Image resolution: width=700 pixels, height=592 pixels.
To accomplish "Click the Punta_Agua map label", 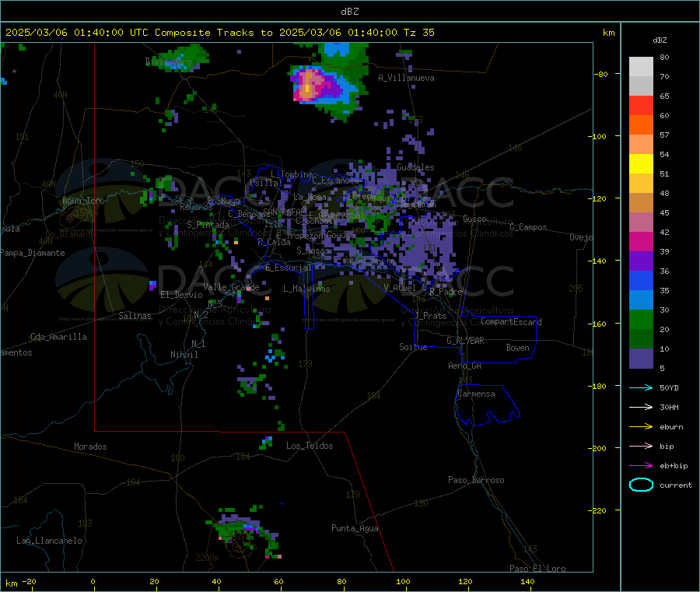I will click(x=355, y=528).
